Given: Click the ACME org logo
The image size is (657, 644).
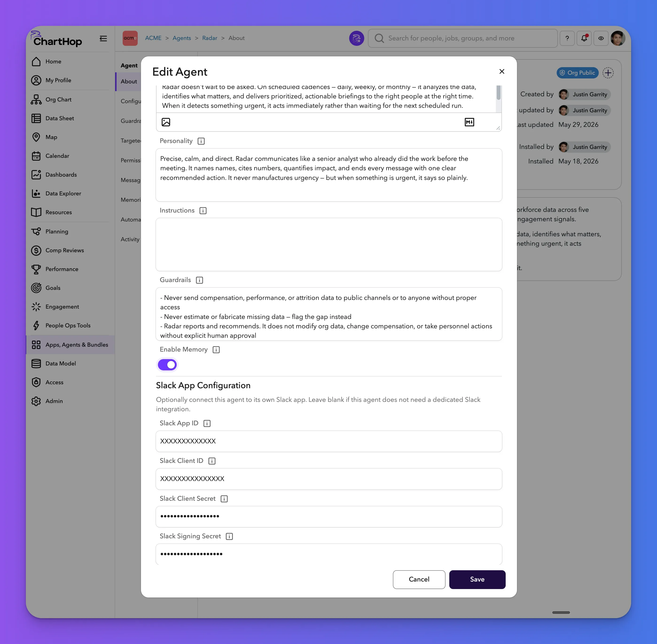Looking at the screenshot, I should pyautogui.click(x=130, y=38).
